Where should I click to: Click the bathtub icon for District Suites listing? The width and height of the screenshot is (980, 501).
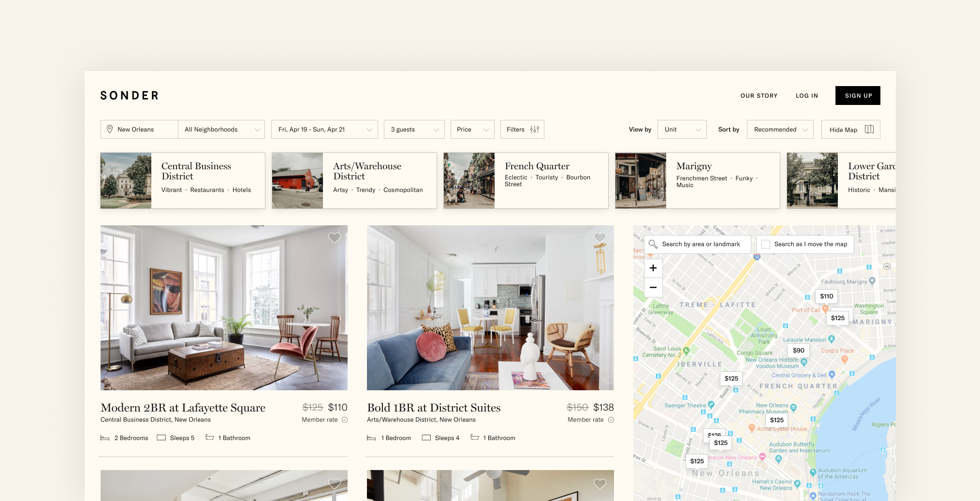475,437
